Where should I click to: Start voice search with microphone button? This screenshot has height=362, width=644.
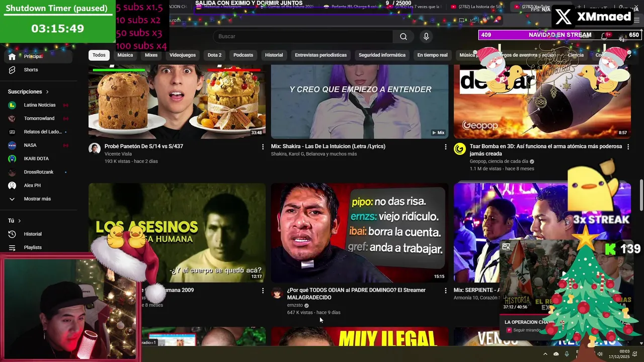tap(426, 36)
